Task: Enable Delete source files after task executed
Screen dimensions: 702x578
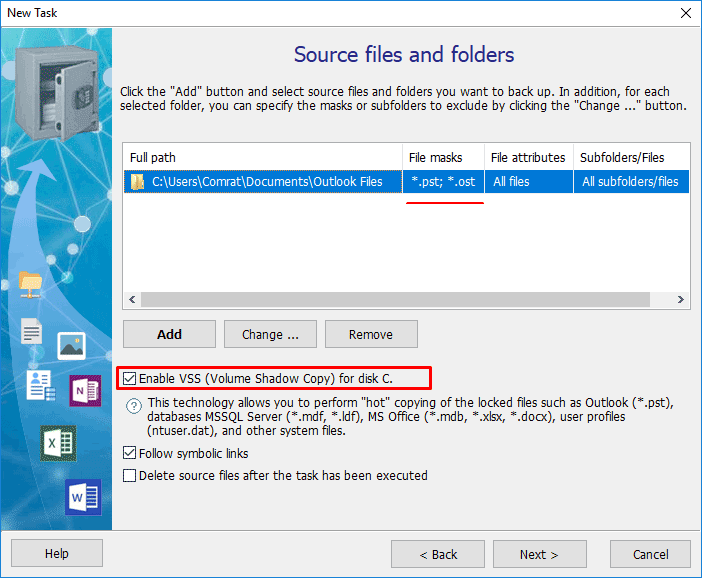Action: click(129, 475)
